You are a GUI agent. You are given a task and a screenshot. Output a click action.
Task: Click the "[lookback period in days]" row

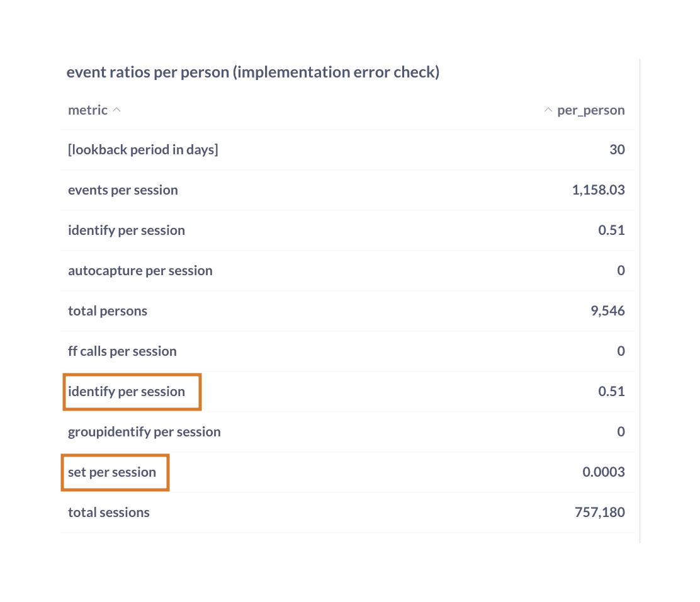point(143,149)
